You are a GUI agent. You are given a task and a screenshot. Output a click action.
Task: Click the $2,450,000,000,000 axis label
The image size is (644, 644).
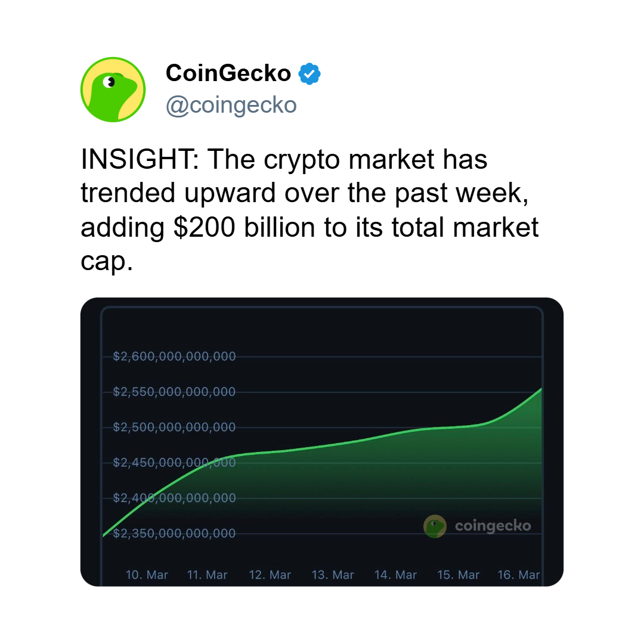tap(174, 462)
